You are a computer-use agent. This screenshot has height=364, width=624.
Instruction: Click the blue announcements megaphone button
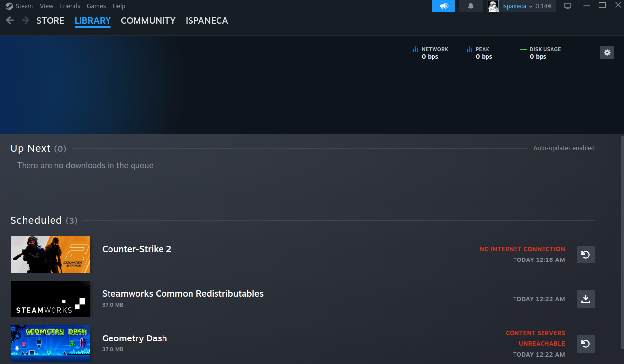(443, 6)
